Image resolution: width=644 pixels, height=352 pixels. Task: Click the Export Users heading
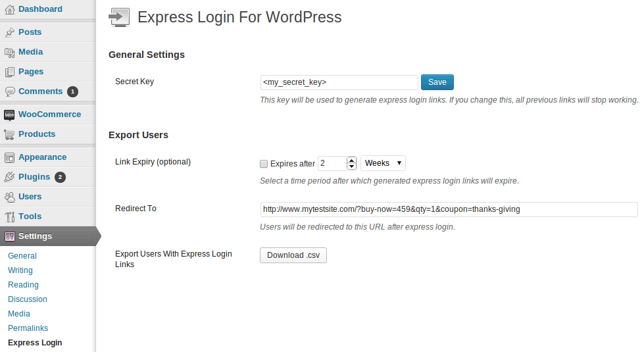pos(138,135)
